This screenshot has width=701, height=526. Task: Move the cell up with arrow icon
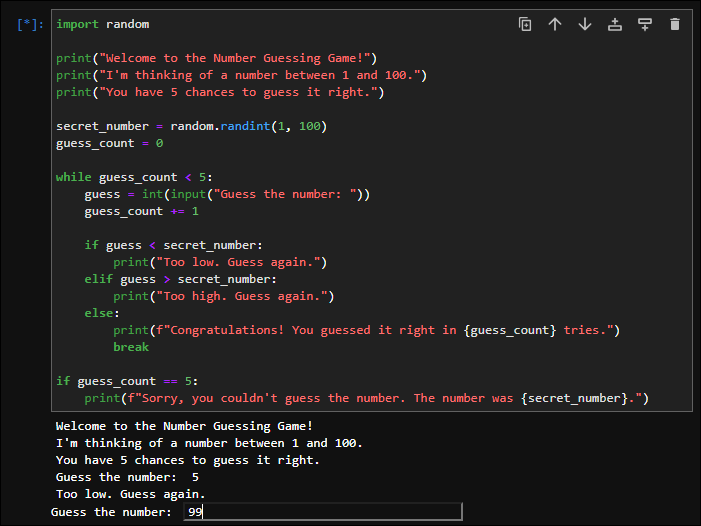click(x=555, y=24)
